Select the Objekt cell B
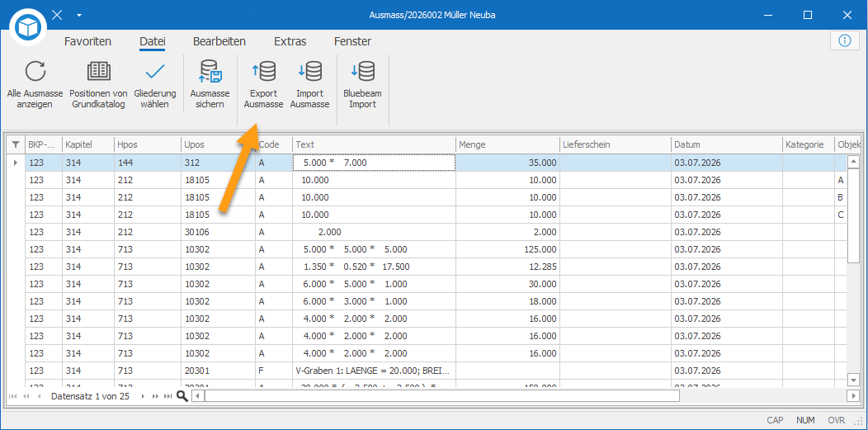 [x=840, y=197]
